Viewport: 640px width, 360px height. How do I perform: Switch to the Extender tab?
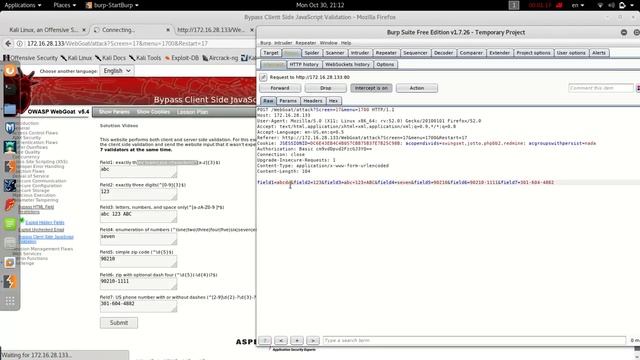coord(499,53)
